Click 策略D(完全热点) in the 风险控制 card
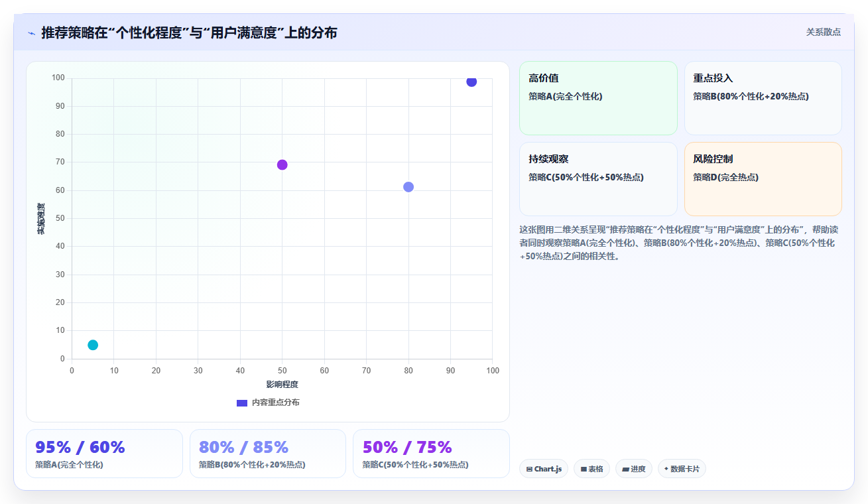This screenshot has height=504, width=868. coord(726,177)
